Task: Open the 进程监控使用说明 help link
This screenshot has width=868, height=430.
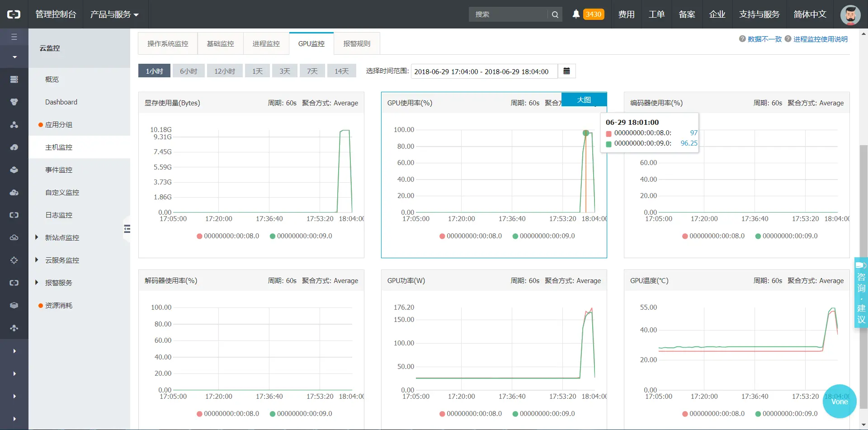Action: click(x=820, y=39)
